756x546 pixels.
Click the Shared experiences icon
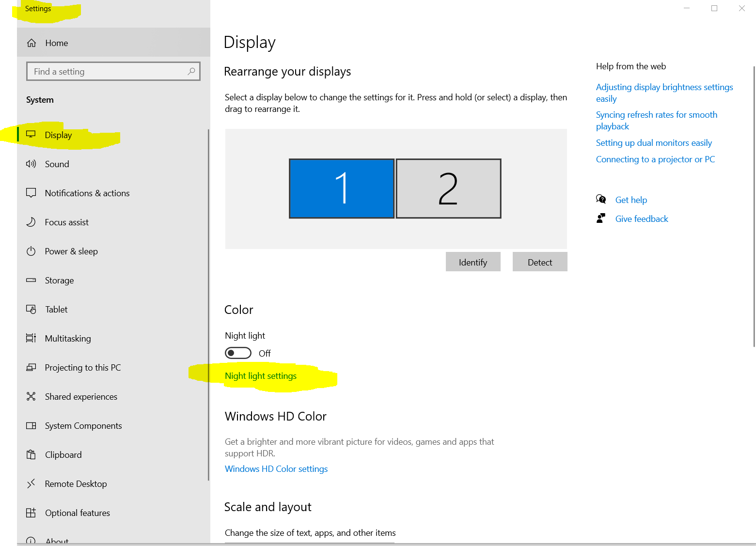point(31,396)
